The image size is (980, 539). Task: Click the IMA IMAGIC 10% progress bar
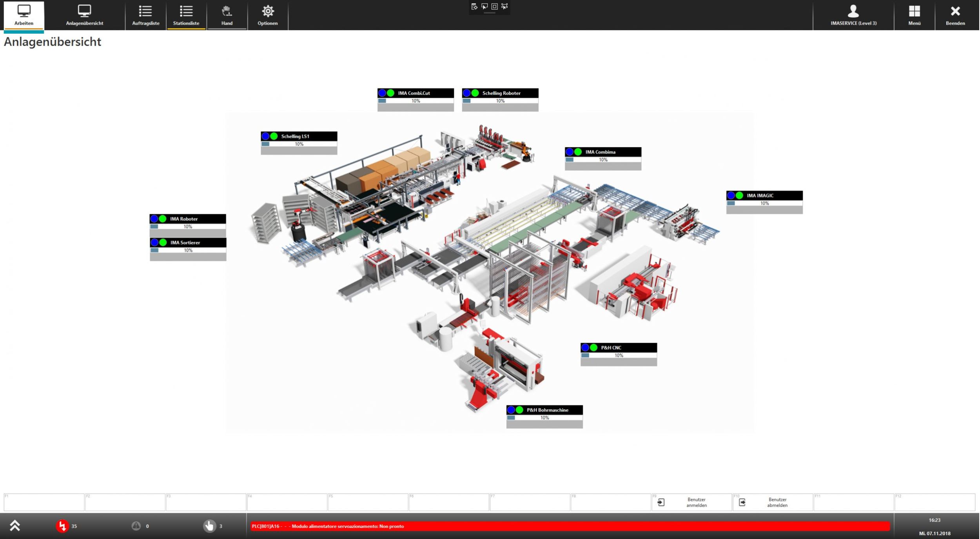pos(764,203)
